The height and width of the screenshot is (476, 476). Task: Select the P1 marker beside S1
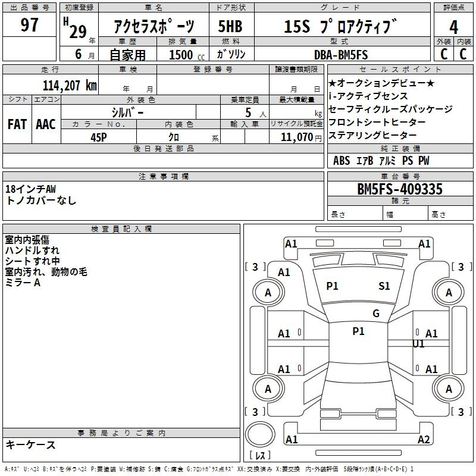pos(332,286)
